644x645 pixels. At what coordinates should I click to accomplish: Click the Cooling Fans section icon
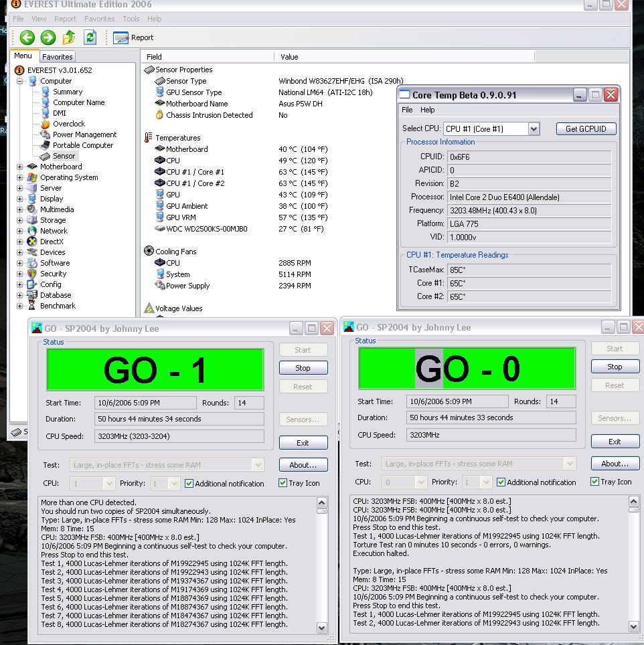coord(149,251)
